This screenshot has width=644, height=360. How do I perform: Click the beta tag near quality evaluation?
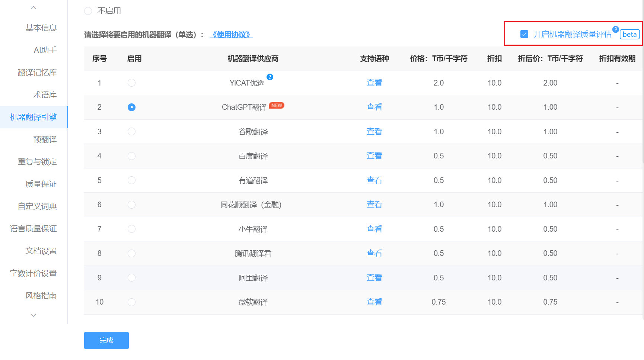point(629,34)
